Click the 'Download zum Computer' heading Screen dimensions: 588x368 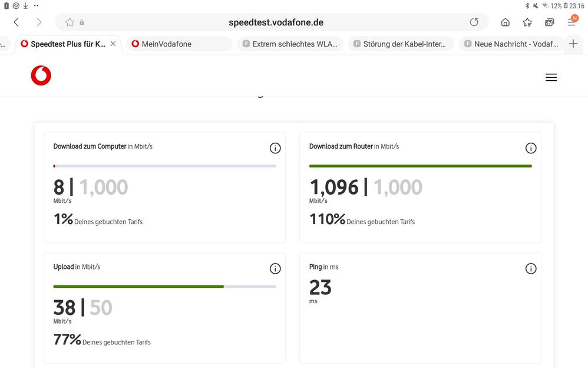(x=90, y=146)
